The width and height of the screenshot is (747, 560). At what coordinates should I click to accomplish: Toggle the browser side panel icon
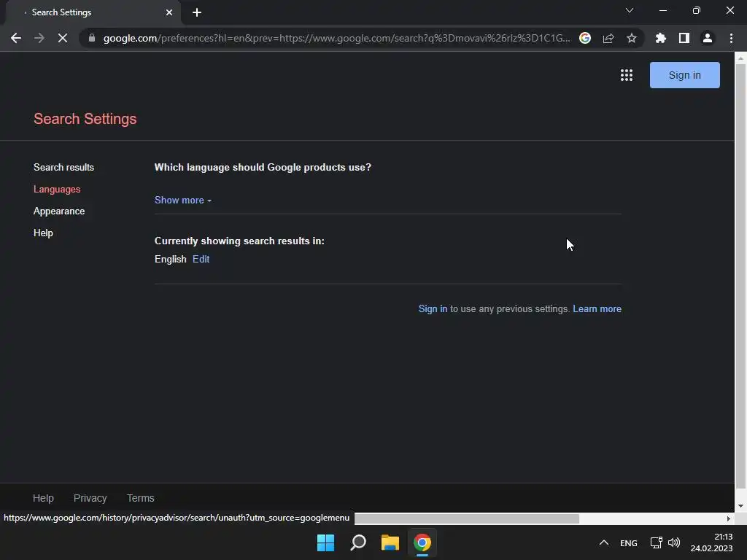(x=684, y=38)
